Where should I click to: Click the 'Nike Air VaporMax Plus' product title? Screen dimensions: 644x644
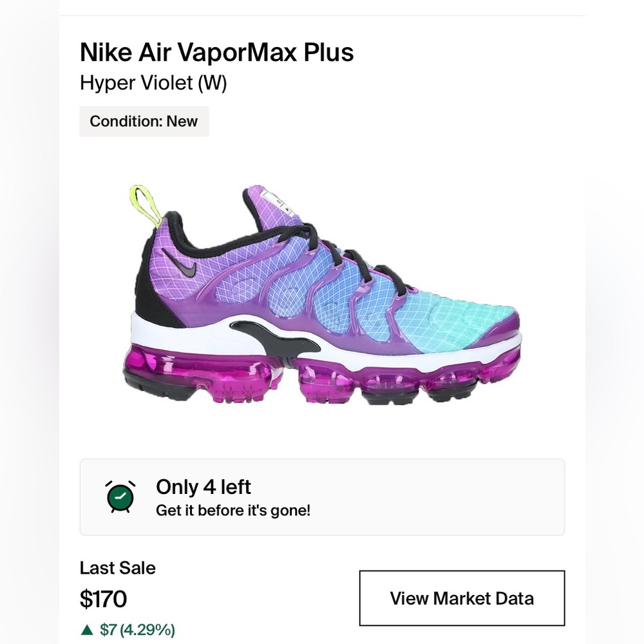[x=216, y=52]
